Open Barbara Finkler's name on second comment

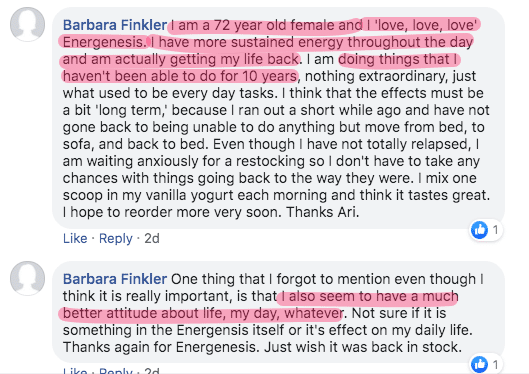(x=115, y=279)
